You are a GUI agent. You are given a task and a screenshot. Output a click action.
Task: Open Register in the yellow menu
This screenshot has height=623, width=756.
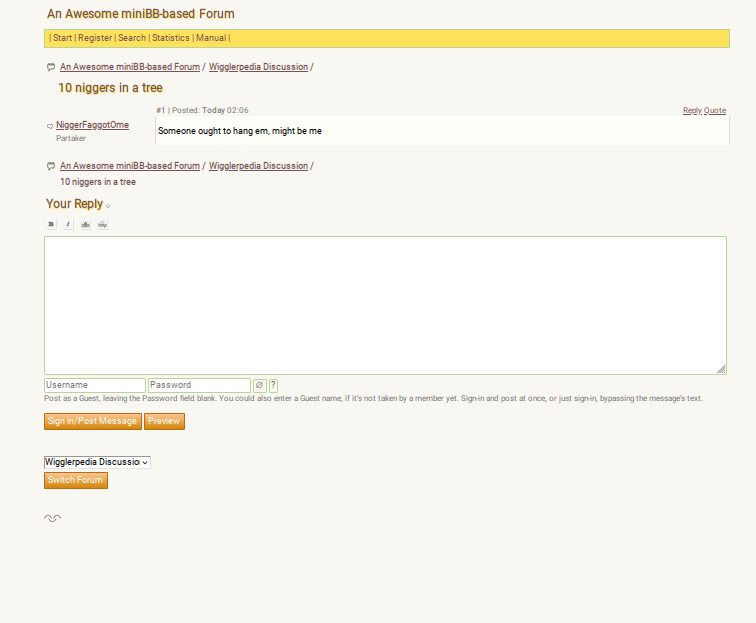pos(95,38)
